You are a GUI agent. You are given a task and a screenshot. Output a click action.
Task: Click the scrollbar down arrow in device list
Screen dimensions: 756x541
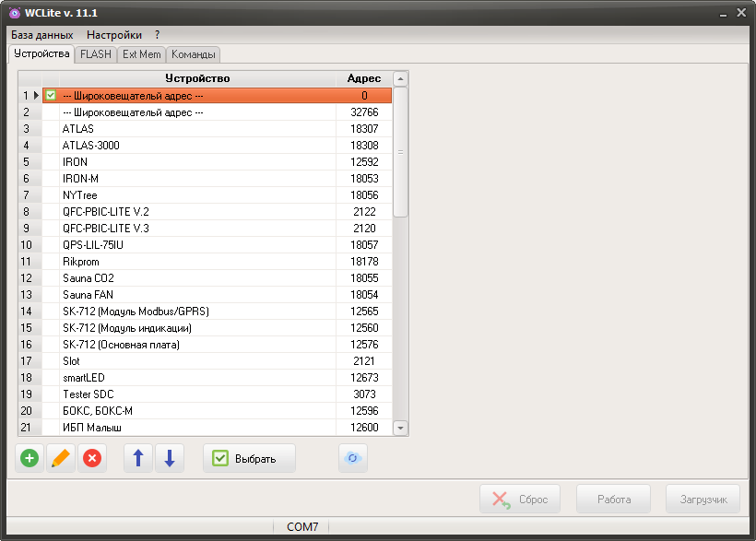(x=400, y=428)
